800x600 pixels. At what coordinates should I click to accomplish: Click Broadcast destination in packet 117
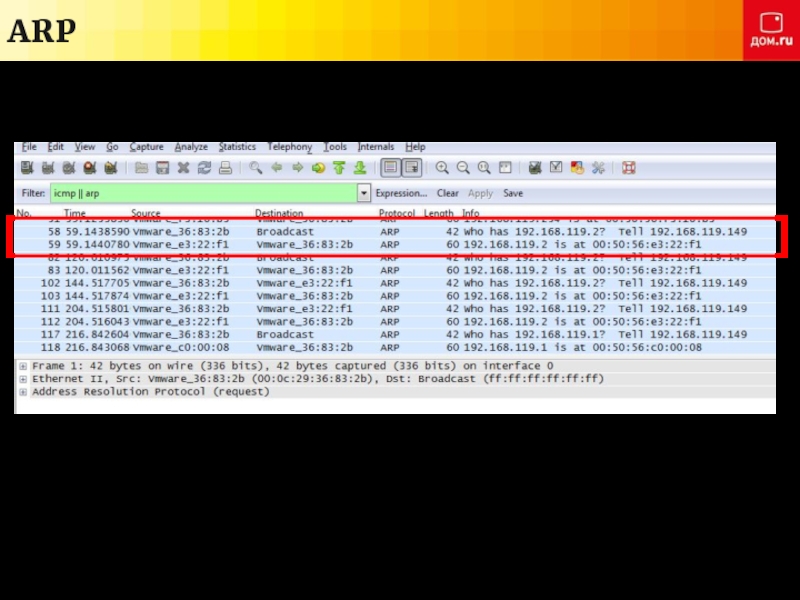(x=285, y=335)
